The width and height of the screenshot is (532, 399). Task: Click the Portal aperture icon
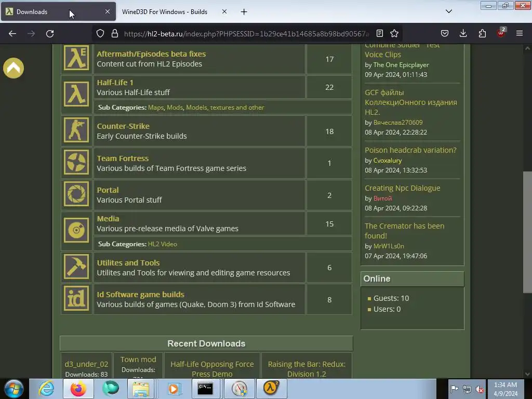point(76,194)
